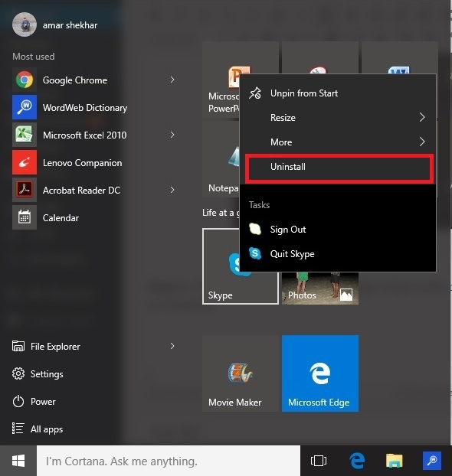The width and height of the screenshot is (452, 476).
Task: Click the Sign Out task icon
Action: [255, 229]
